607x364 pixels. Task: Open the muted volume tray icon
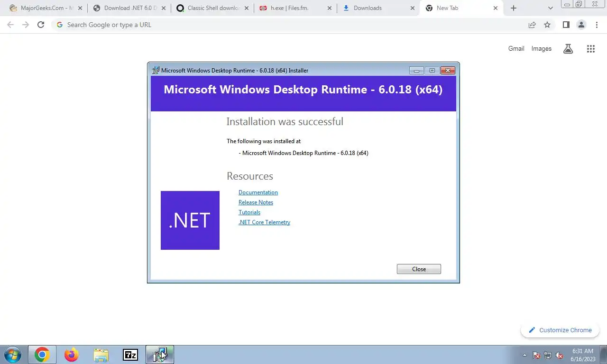point(559,355)
